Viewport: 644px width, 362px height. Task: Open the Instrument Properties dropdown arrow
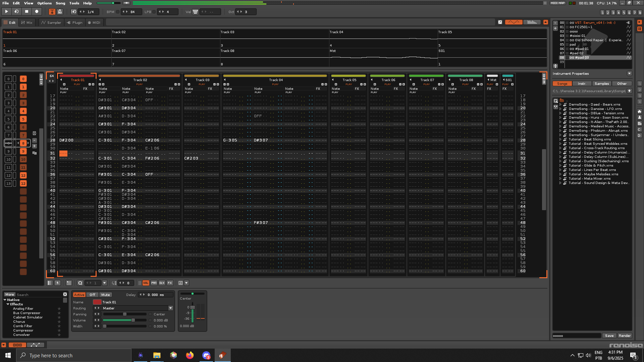[629, 73]
